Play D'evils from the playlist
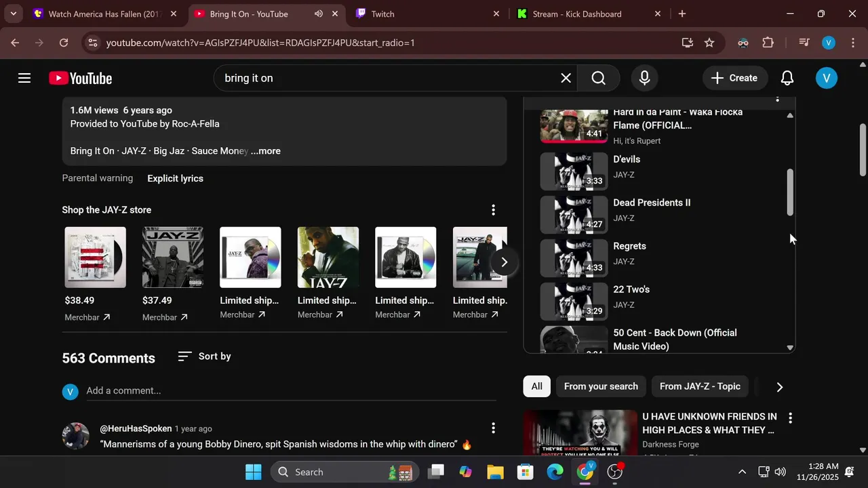The width and height of the screenshot is (868, 488). click(658, 171)
